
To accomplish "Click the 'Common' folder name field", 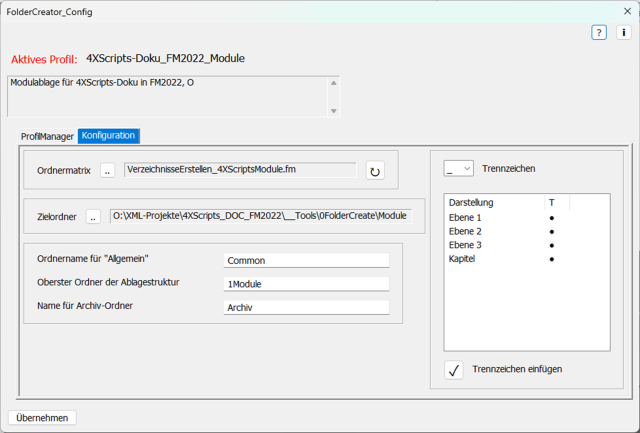I will pos(306,260).
